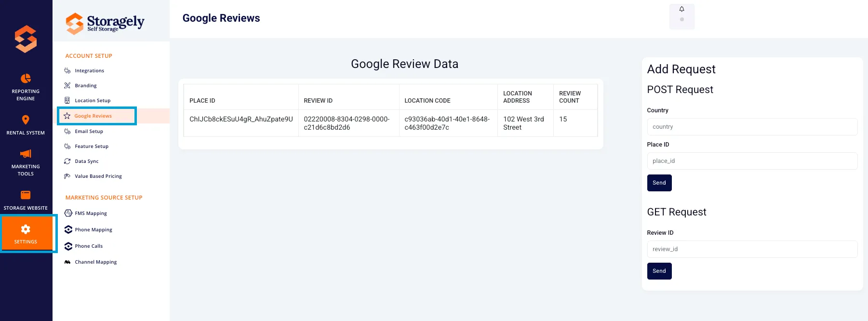
Task: Click the Google Reviews star icon
Action: tap(67, 116)
